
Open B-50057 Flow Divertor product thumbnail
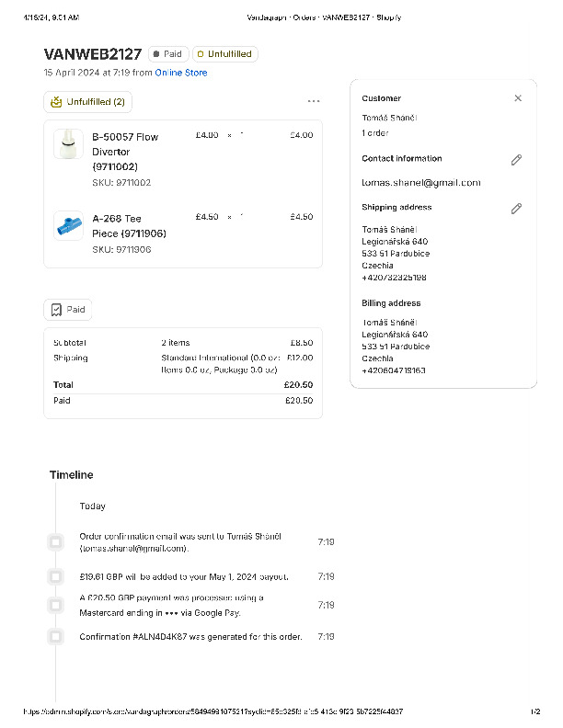click(68, 145)
